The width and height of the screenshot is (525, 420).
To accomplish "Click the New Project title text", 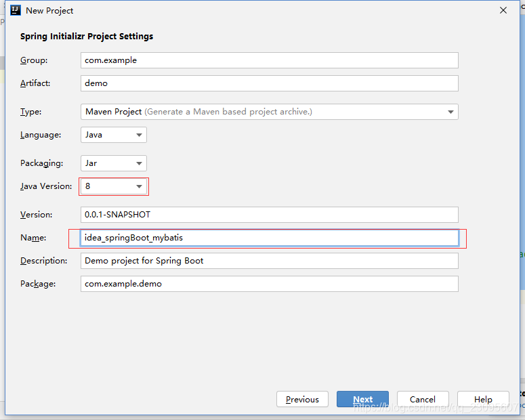I will click(x=49, y=11).
